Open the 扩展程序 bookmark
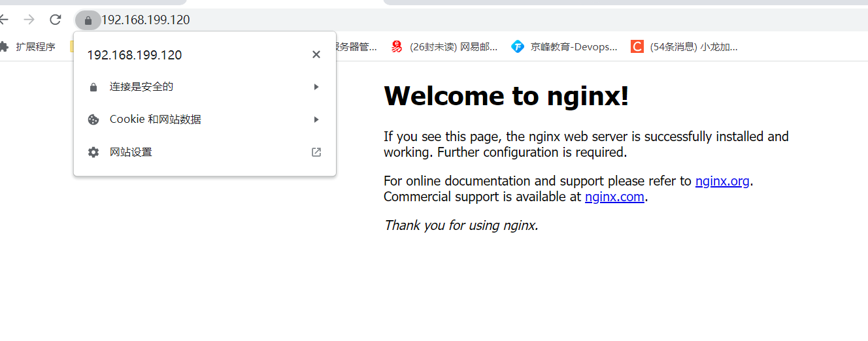868x341 pixels. pyautogui.click(x=27, y=47)
